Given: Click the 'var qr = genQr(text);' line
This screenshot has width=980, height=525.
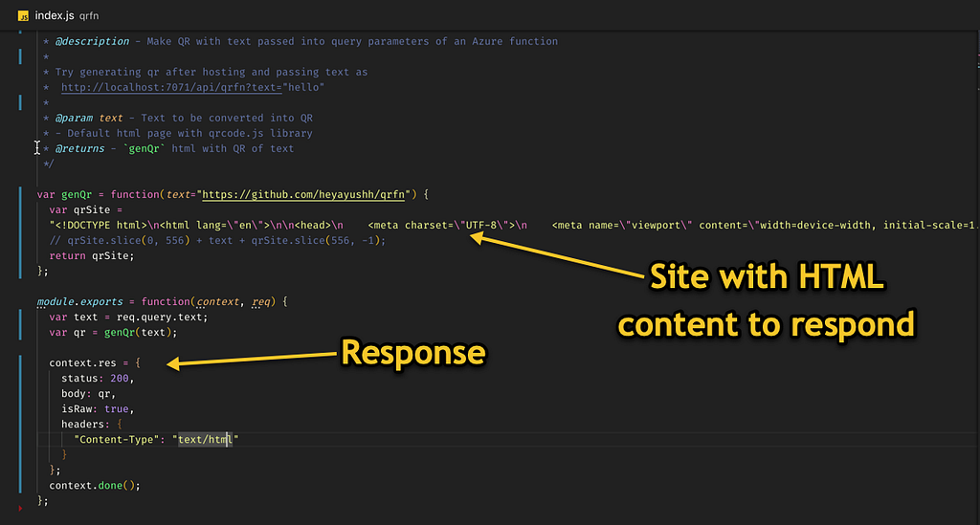Looking at the screenshot, I should pos(113,332).
